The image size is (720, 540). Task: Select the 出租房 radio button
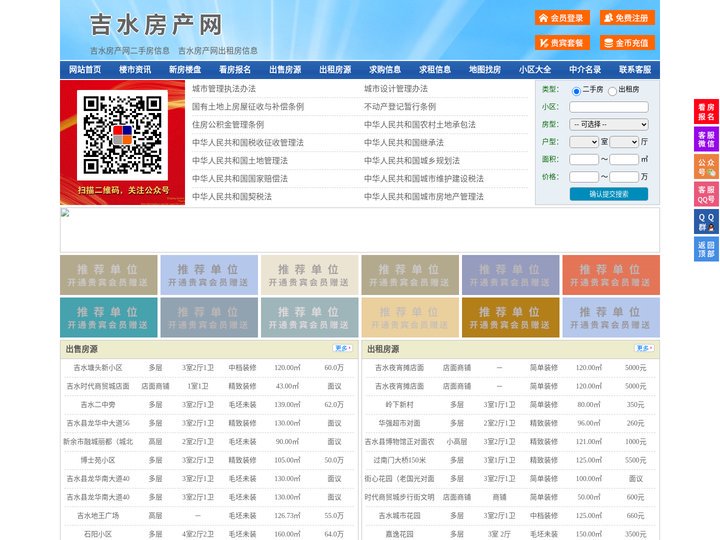click(612, 91)
